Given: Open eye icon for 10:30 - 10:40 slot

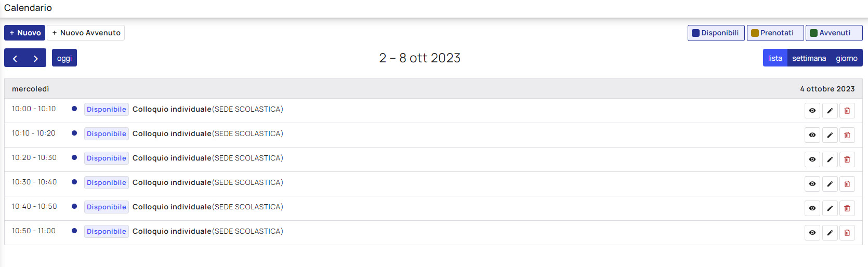Looking at the screenshot, I should pyautogui.click(x=812, y=184).
